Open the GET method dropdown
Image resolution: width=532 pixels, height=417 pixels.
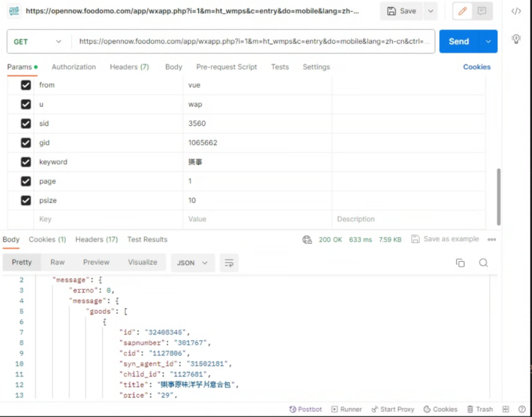tap(38, 42)
